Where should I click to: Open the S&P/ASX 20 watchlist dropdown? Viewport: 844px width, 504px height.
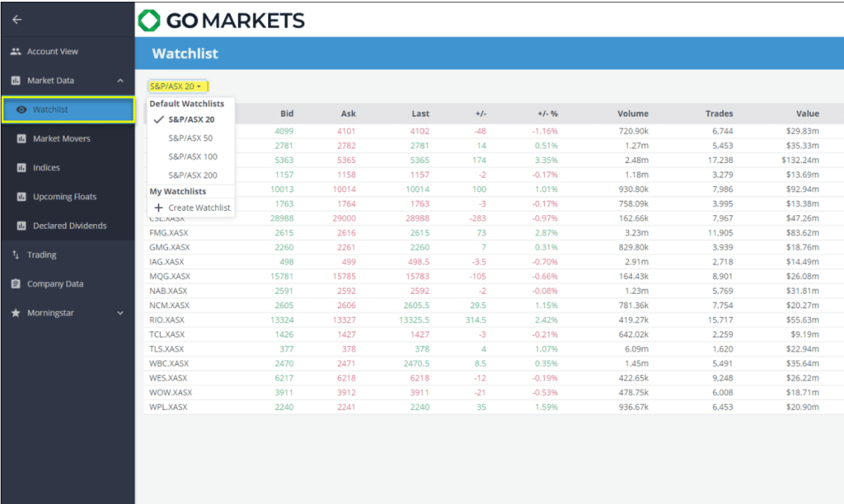pos(178,86)
